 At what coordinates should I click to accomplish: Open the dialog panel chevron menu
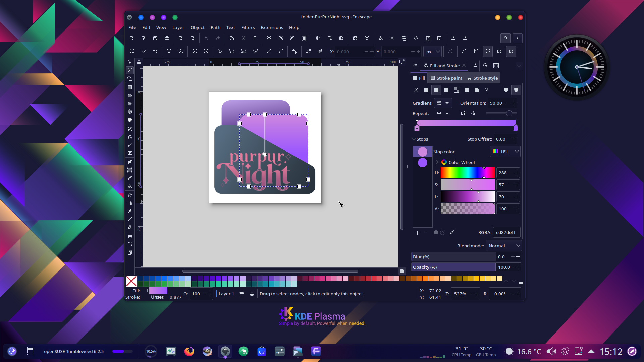click(519, 66)
